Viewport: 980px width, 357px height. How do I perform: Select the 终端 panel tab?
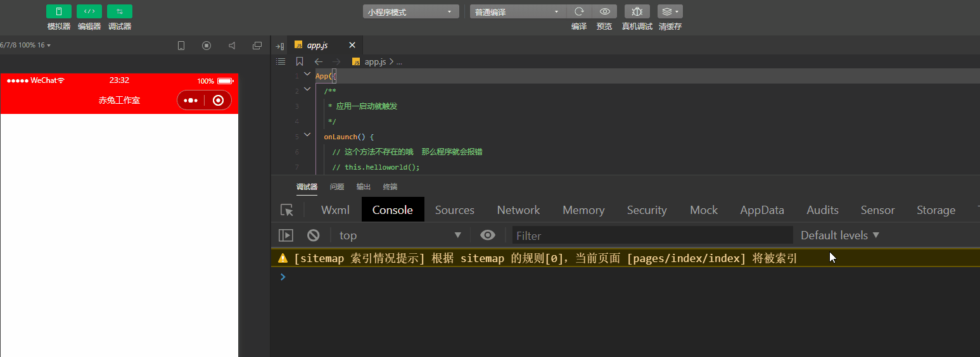click(x=390, y=187)
